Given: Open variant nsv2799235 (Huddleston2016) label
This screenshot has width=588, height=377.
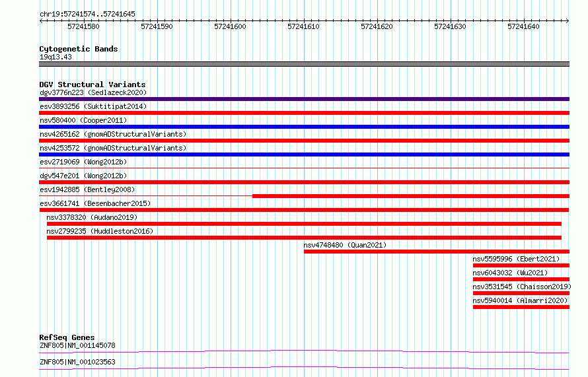Looking at the screenshot, I should click(100, 231).
